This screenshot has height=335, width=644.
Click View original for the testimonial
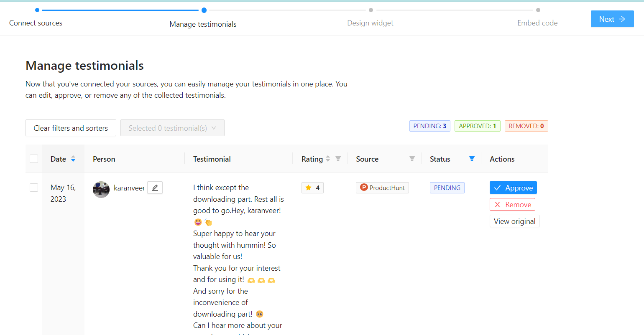click(x=514, y=221)
